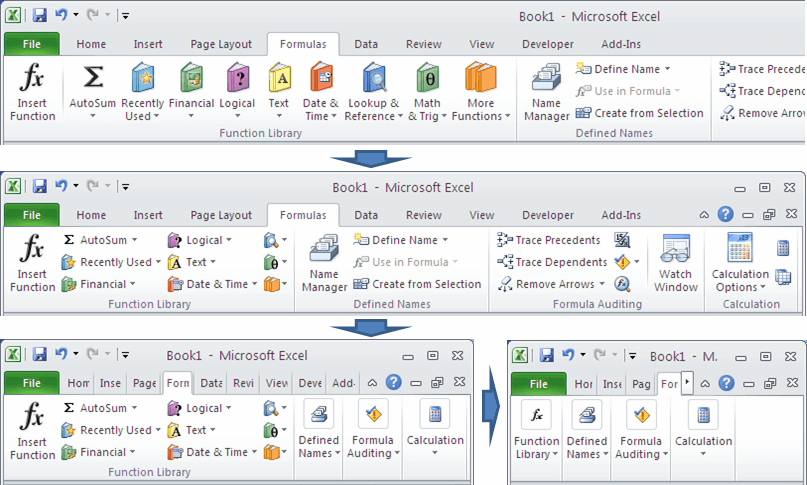Click the large Financial functions book icon

(191, 78)
